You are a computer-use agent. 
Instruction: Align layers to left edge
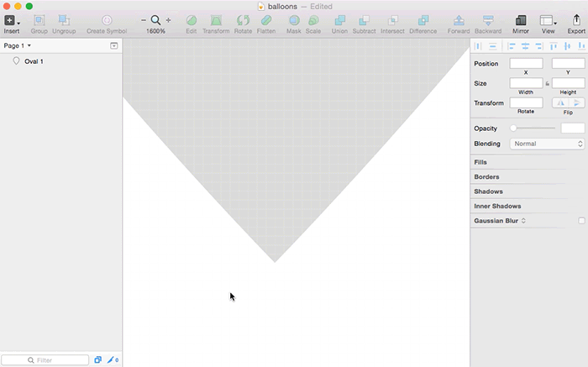512,46
